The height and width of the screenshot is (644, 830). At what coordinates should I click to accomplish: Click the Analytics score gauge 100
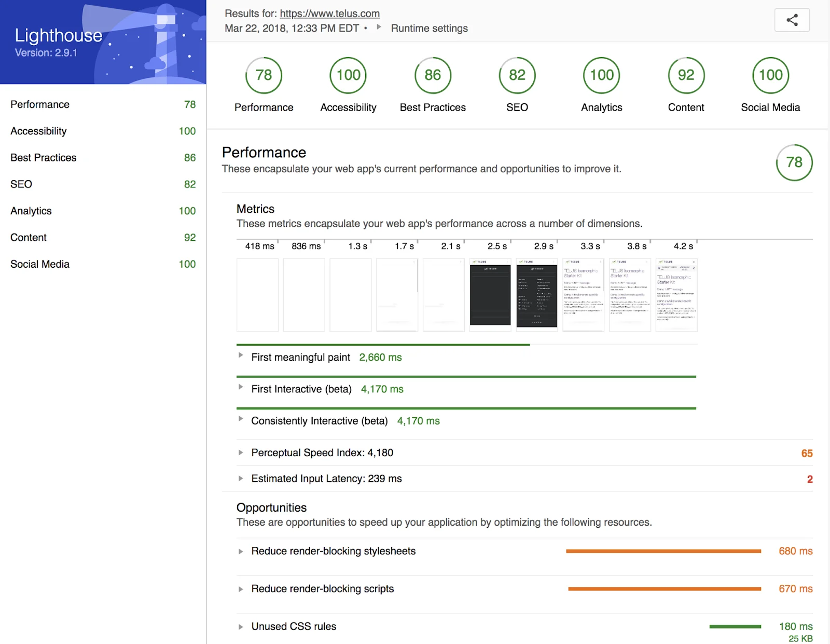[x=602, y=75]
